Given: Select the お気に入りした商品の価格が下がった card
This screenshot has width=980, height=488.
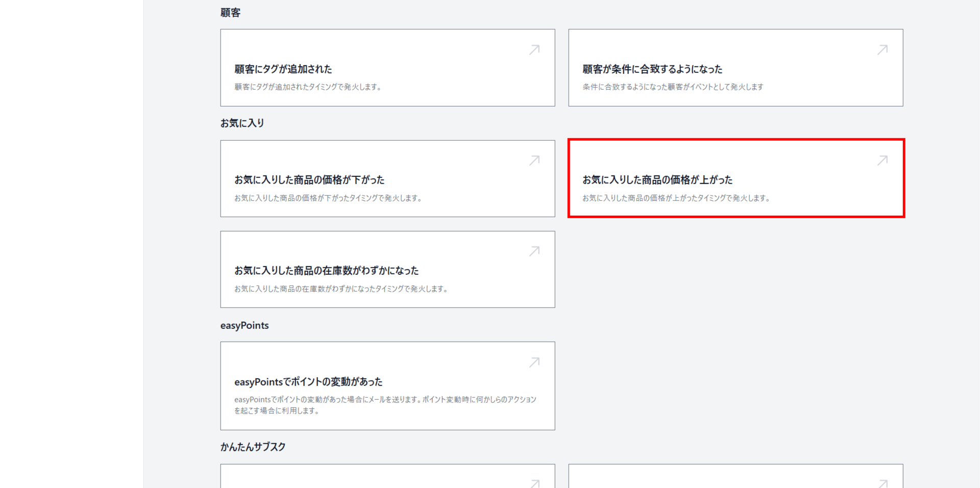Looking at the screenshot, I should pos(387,178).
